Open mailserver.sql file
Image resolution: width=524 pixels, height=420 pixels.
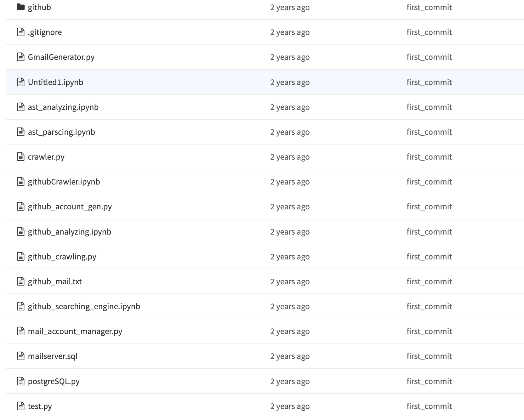53,356
